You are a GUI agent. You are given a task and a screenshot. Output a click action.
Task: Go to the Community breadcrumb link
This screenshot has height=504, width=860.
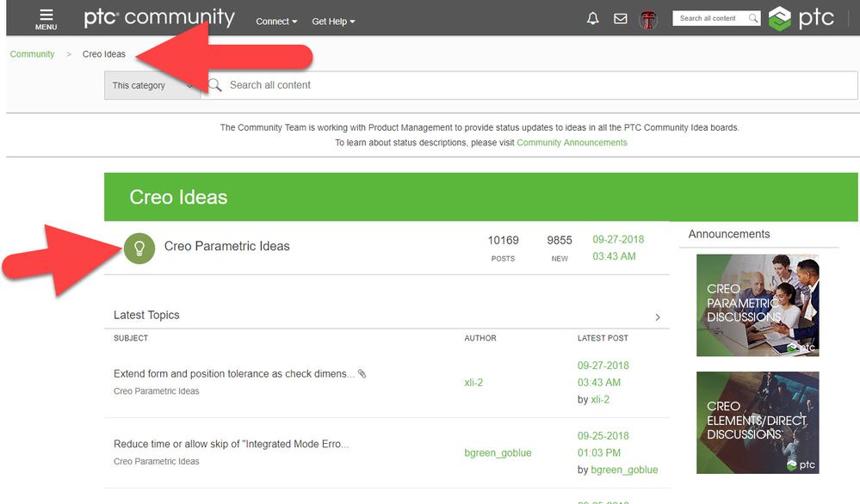point(32,54)
